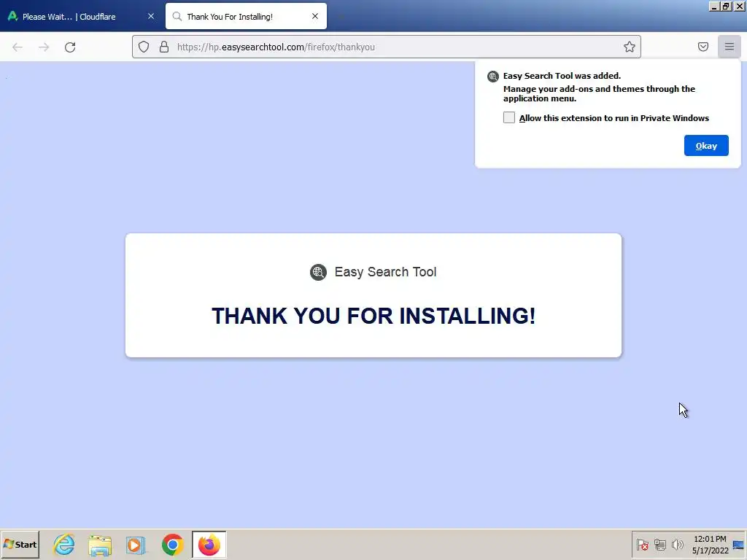Viewport: 747px width, 560px height.
Task: Open the Firefox application menu
Action: point(729,47)
